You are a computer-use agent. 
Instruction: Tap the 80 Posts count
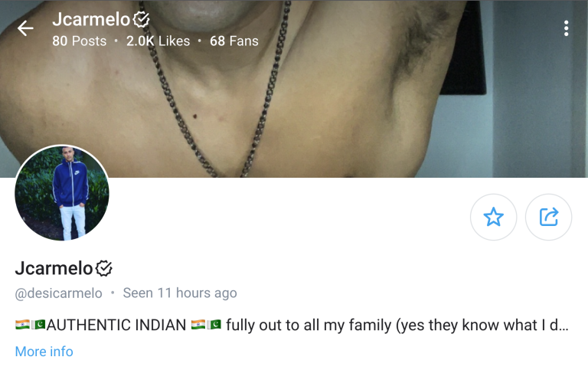(79, 41)
